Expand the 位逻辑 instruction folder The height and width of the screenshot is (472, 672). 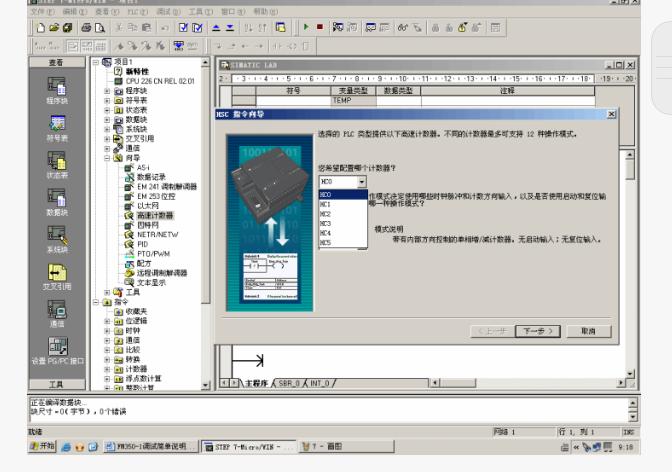tap(108, 320)
